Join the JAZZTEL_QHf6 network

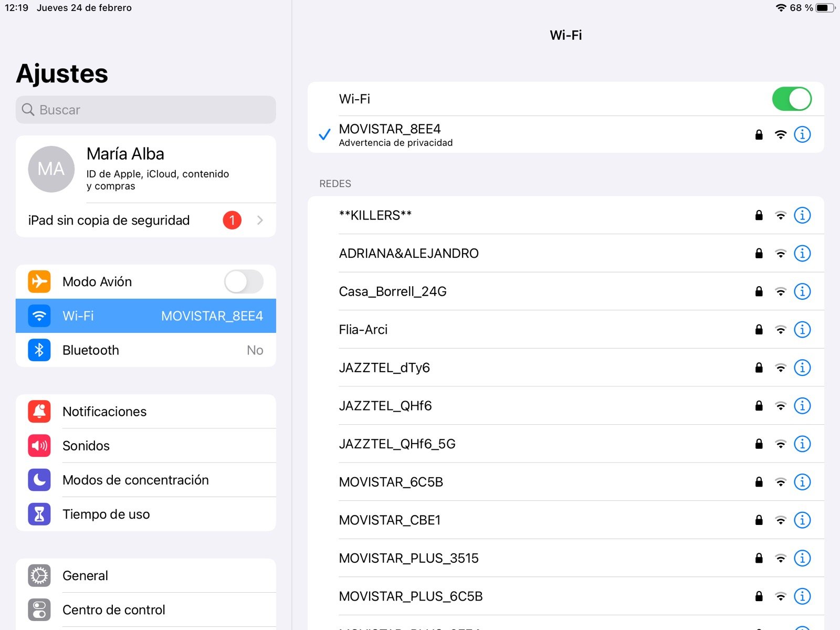click(566, 406)
